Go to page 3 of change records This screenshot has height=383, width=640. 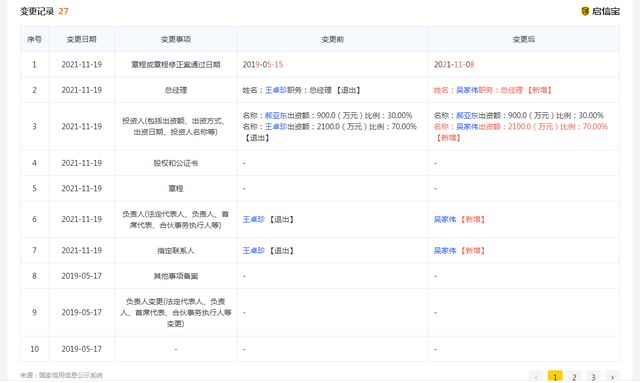tap(593, 377)
